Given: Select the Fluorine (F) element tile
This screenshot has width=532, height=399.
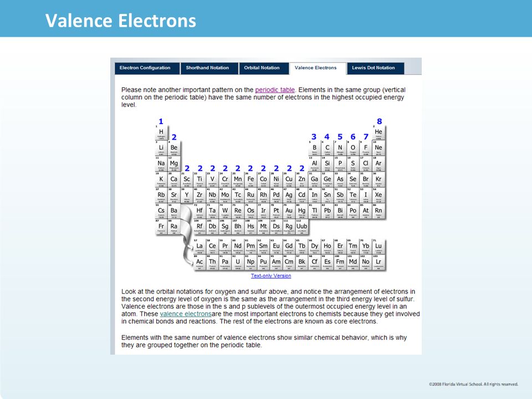Looking at the screenshot, I should (366, 148).
